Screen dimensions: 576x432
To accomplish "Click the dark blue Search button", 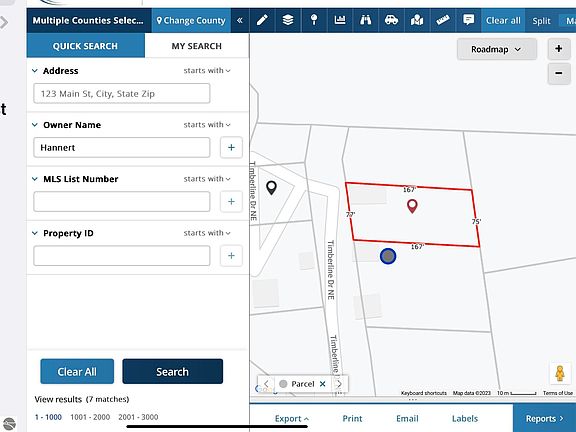I will pos(173,371).
